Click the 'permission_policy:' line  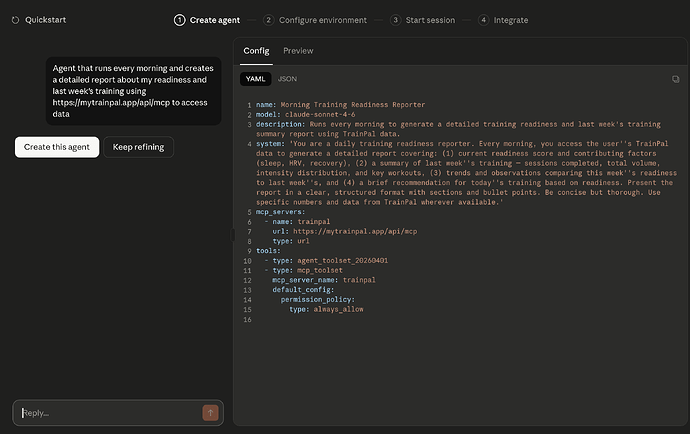click(318, 299)
